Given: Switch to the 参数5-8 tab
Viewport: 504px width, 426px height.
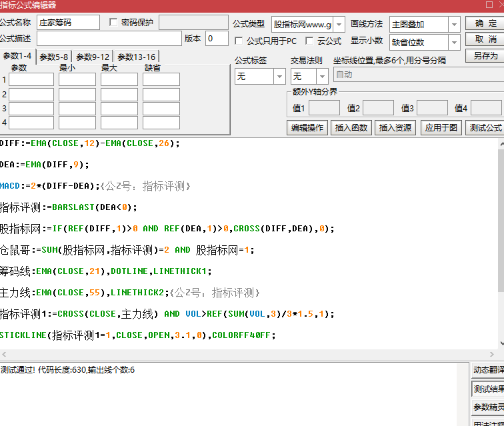Looking at the screenshot, I should coord(54,57).
